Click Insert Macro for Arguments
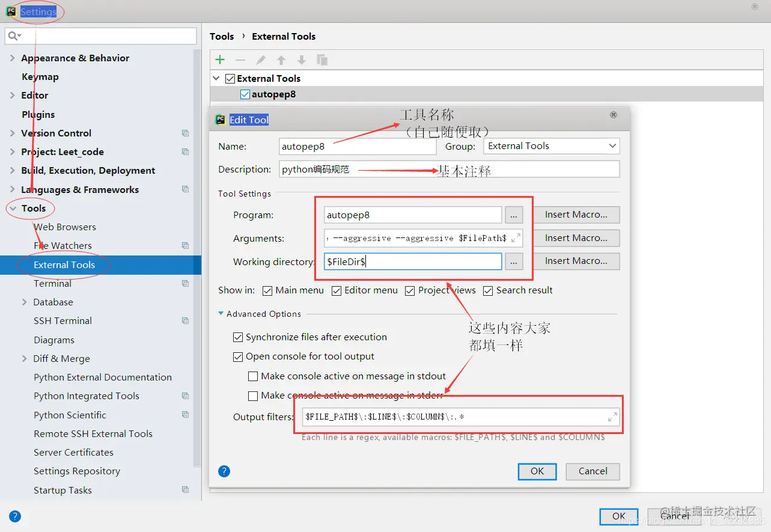Image resolution: width=771 pixels, height=532 pixels. coord(576,238)
